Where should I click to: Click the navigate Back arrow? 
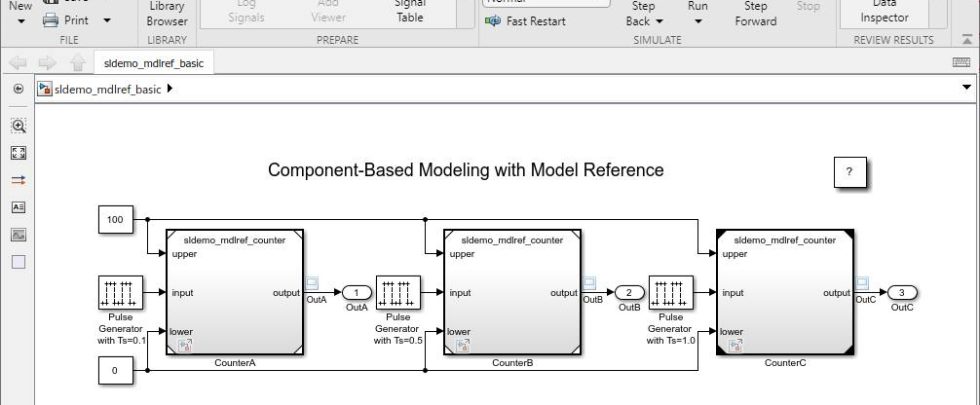coord(19,62)
